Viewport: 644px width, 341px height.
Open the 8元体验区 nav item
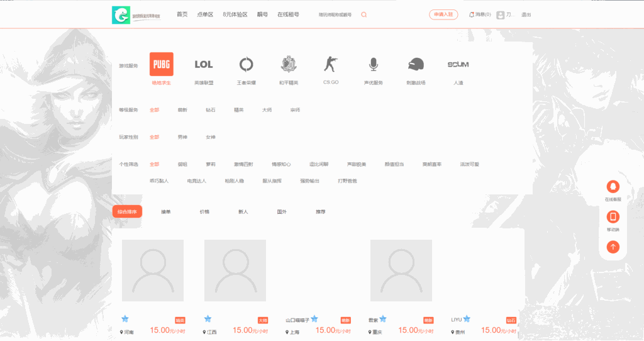(235, 14)
